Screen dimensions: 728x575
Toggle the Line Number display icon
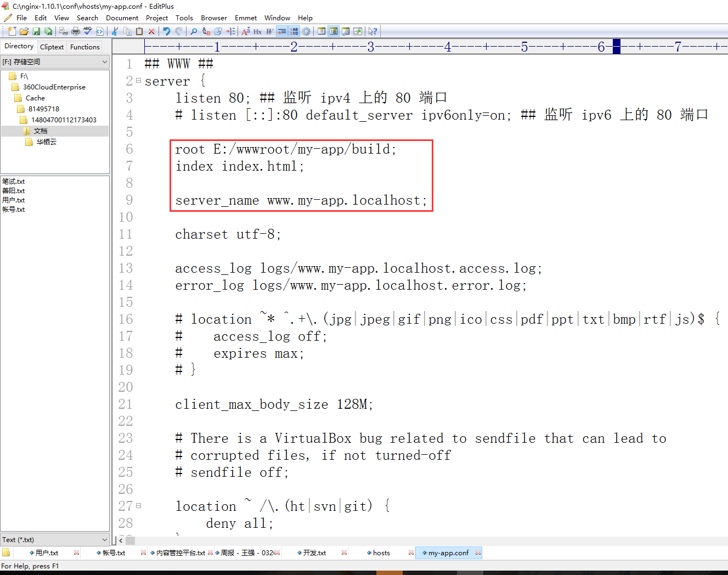294,31
